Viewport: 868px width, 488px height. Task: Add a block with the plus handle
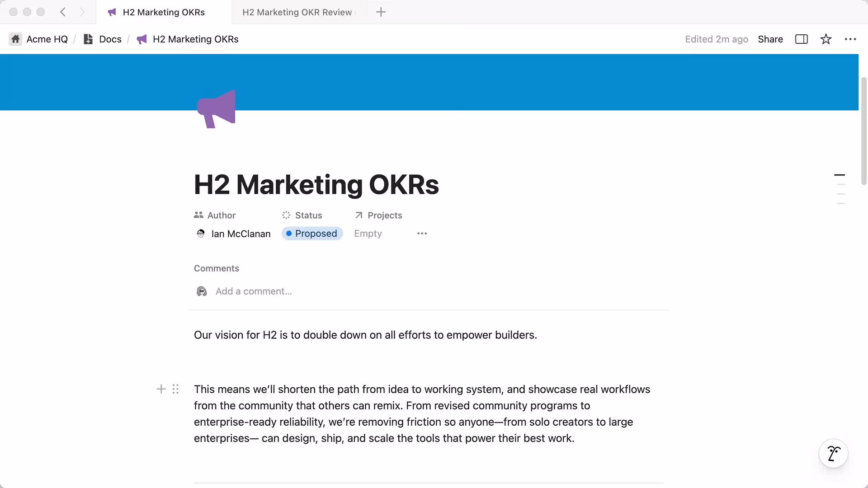(161, 389)
